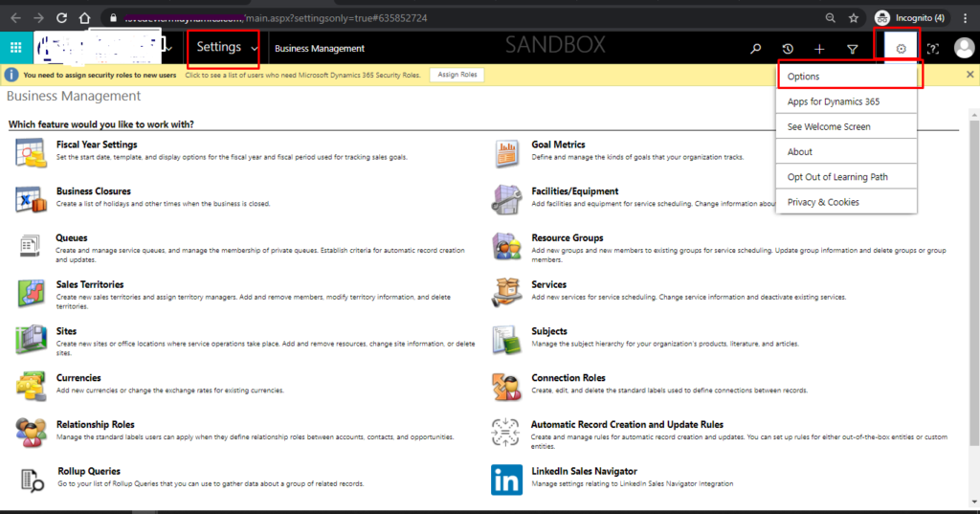Click the Business Closures icon
The image size is (980, 514).
point(31,199)
